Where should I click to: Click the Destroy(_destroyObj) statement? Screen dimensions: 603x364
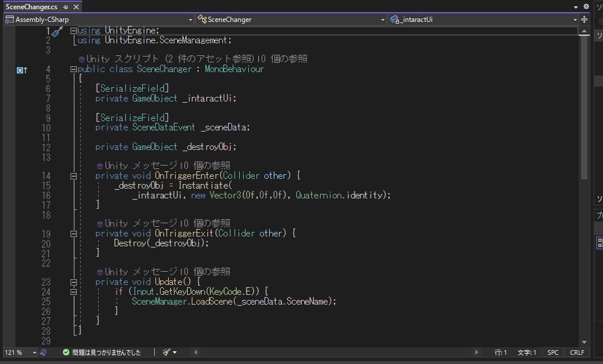[161, 243]
